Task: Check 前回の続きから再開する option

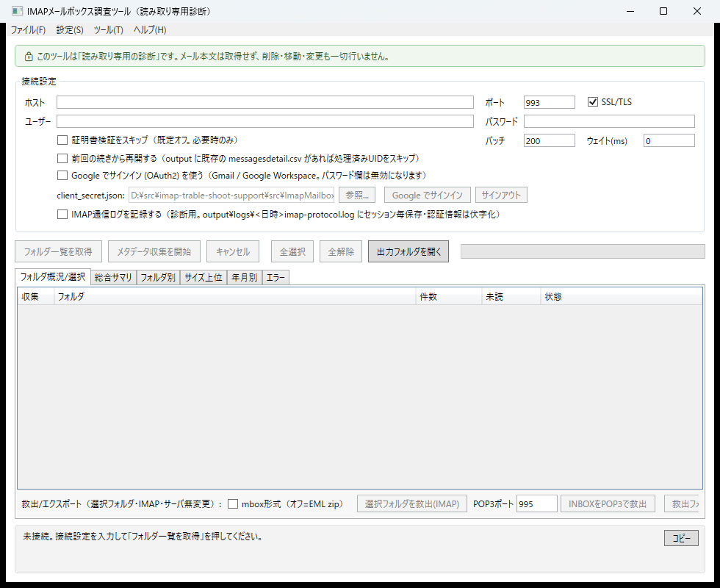Action: (x=62, y=159)
